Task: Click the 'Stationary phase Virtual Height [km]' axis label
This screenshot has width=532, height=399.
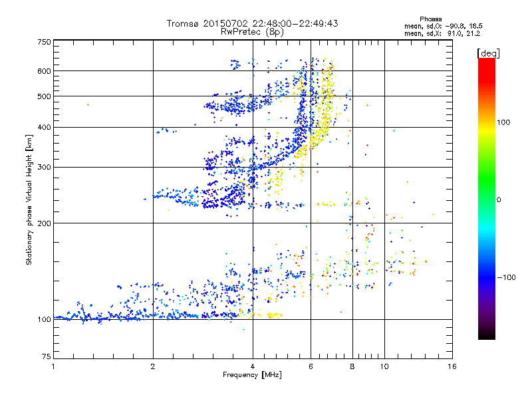Action: coord(29,199)
